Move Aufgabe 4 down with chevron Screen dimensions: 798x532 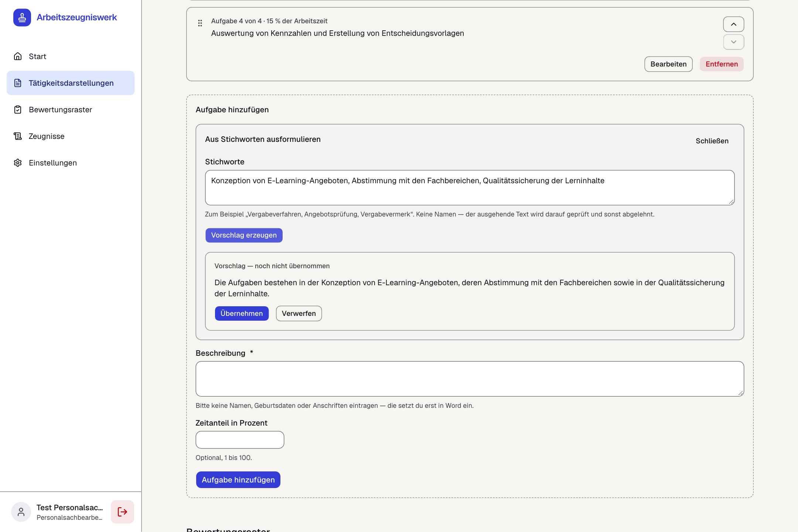[733, 42]
